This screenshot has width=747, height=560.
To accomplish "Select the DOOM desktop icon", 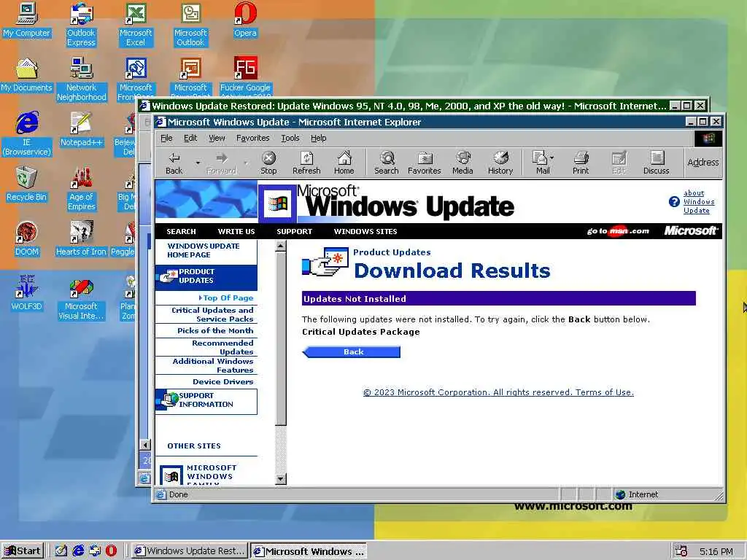I will [x=27, y=239].
